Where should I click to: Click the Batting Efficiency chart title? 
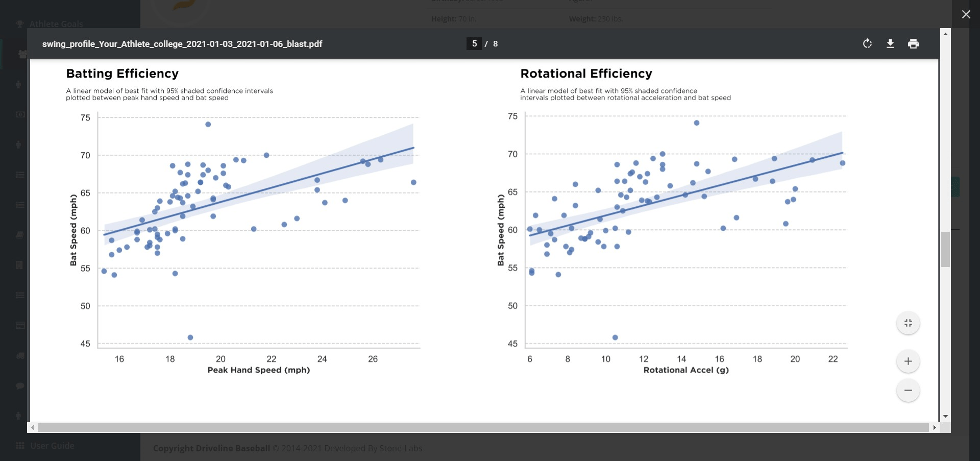[x=122, y=74]
